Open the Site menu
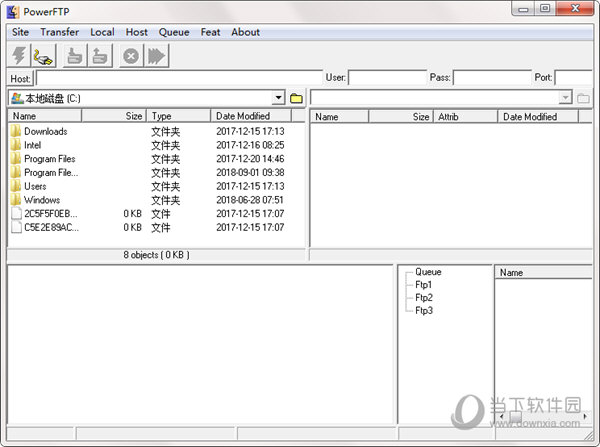 pos(20,32)
